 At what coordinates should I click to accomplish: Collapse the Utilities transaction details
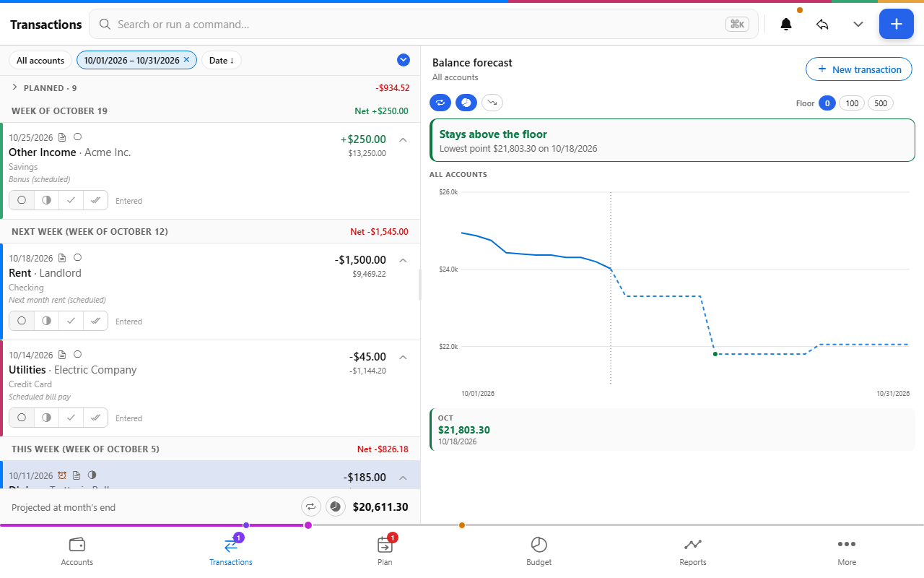404,357
